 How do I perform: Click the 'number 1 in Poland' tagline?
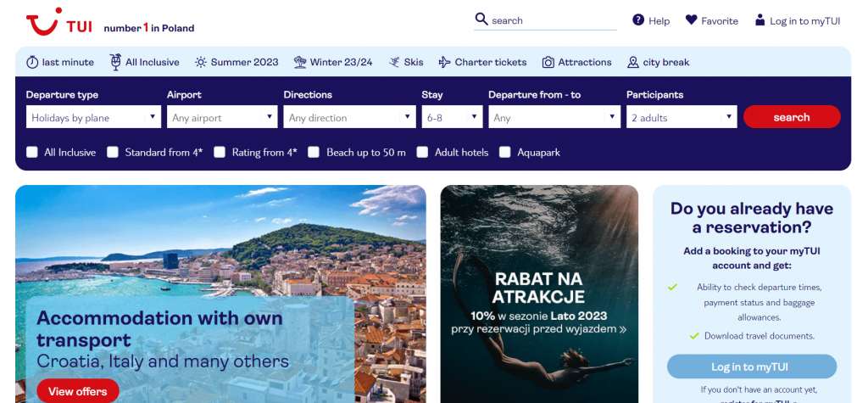tap(149, 28)
